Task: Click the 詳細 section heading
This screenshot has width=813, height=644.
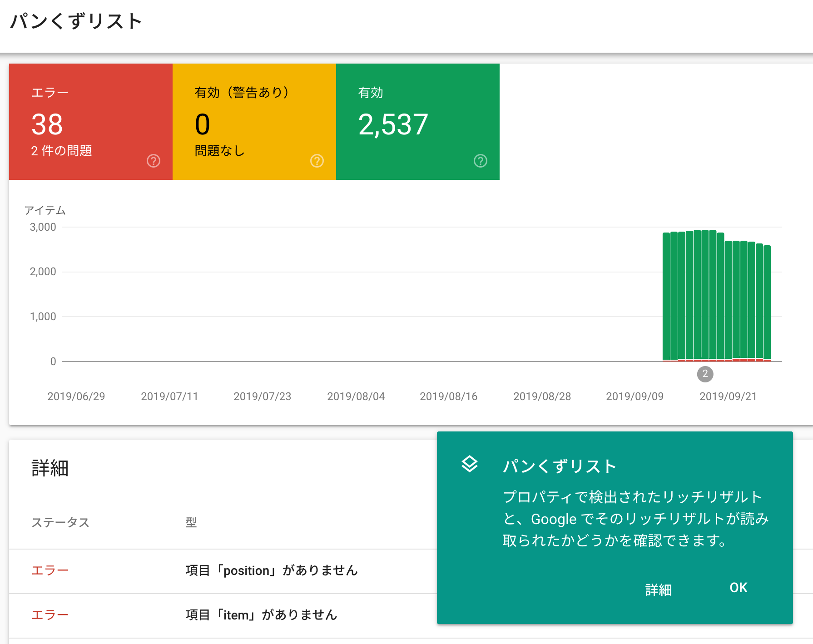Action: [50, 468]
